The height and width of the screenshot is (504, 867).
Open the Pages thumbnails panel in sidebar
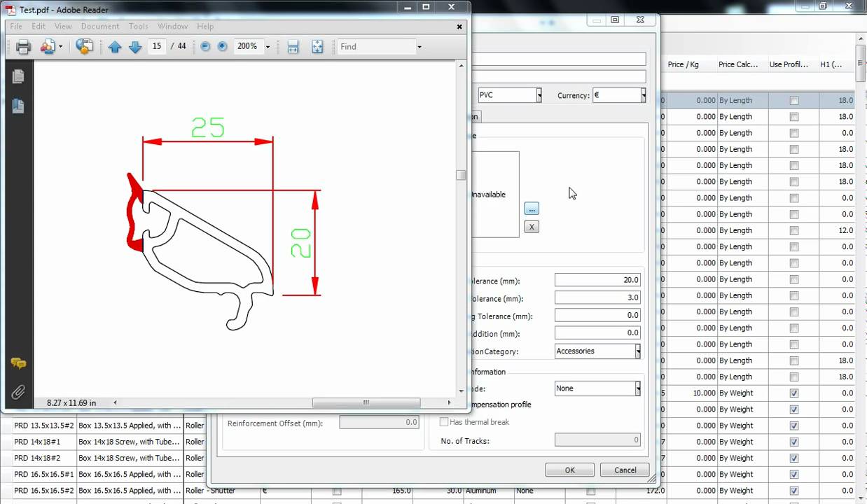click(18, 76)
